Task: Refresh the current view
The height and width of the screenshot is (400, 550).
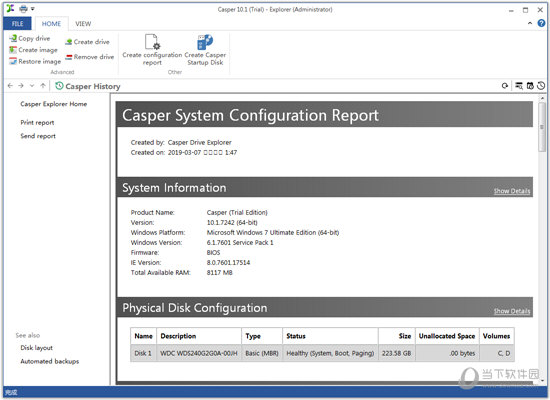Action: tap(505, 86)
